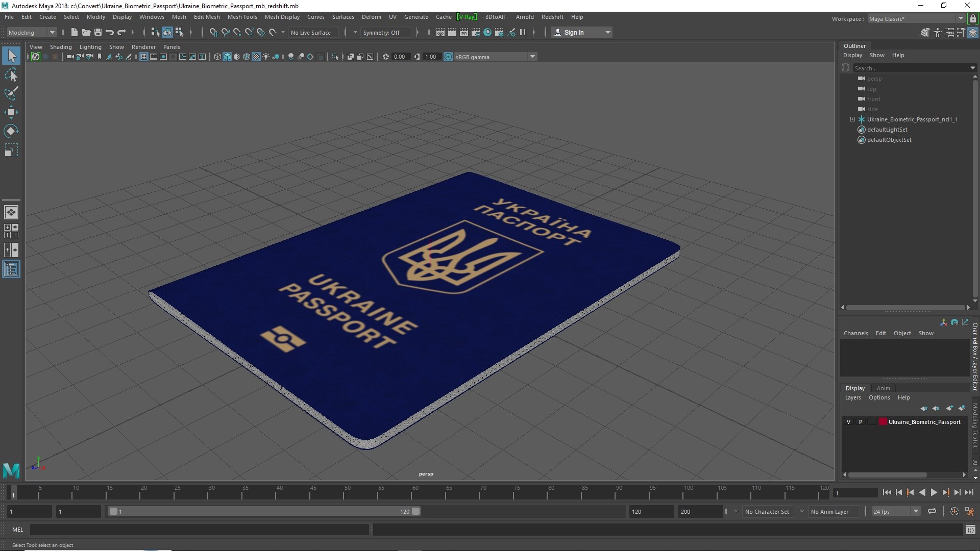980x551 pixels.
Task: Create a new scene file icon
Action: click(75, 32)
